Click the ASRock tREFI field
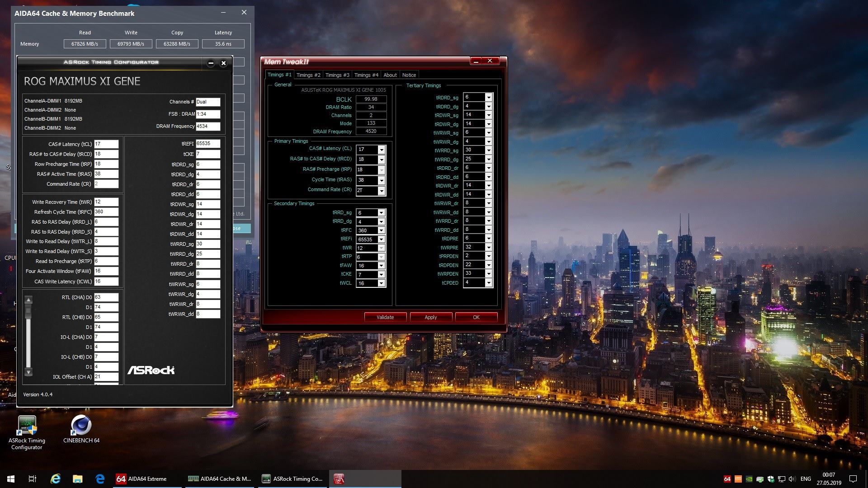This screenshot has height=488, width=868. (x=208, y=144)
